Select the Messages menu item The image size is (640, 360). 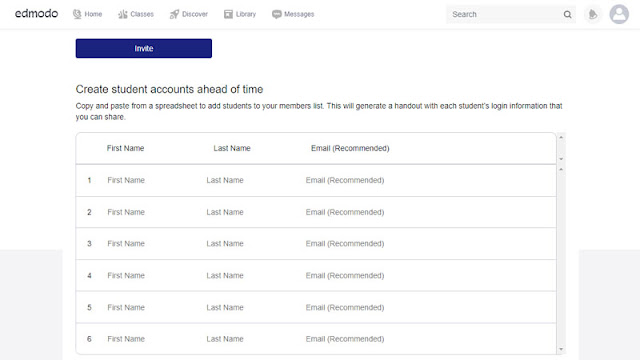click(299, 14)
